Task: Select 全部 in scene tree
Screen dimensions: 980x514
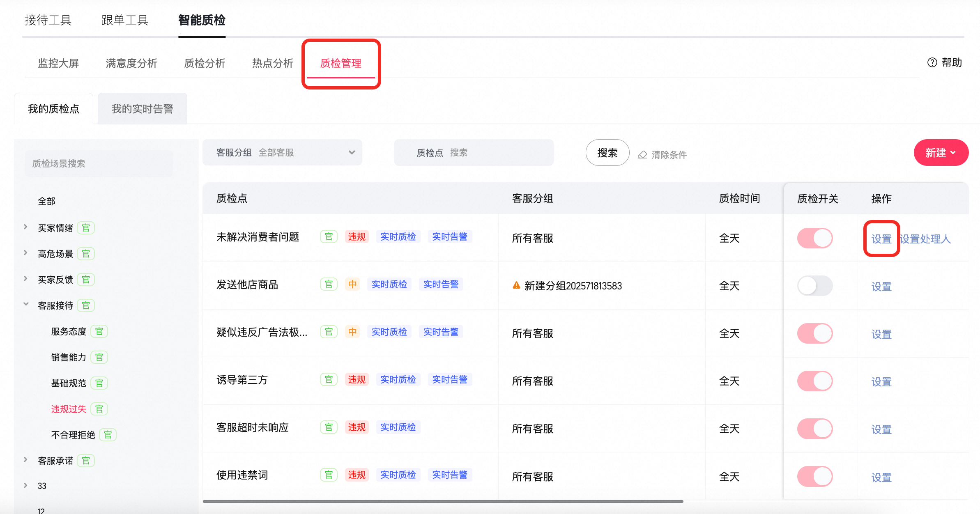Action: click(x=46, y=201)
